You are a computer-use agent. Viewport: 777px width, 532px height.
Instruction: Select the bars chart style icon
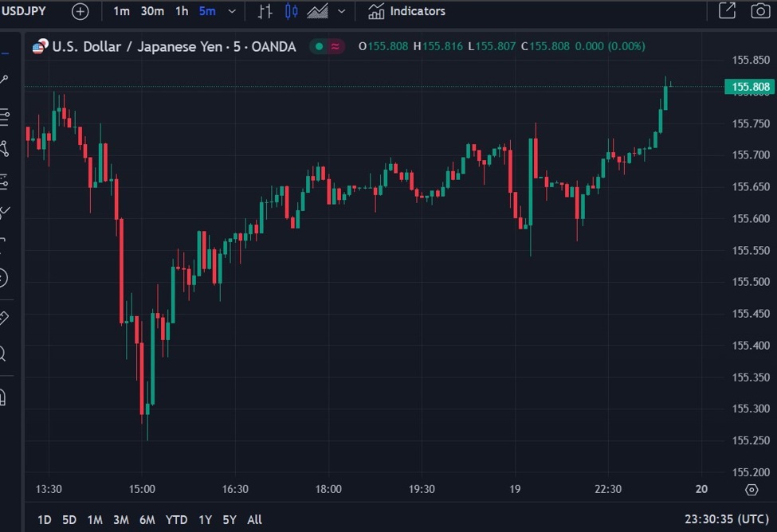[265, 11]
